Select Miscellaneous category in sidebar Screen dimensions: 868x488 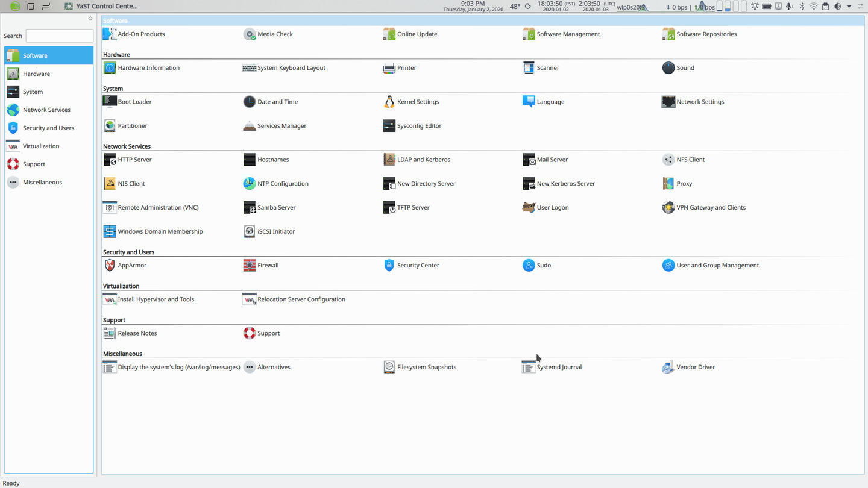[49, 182]
